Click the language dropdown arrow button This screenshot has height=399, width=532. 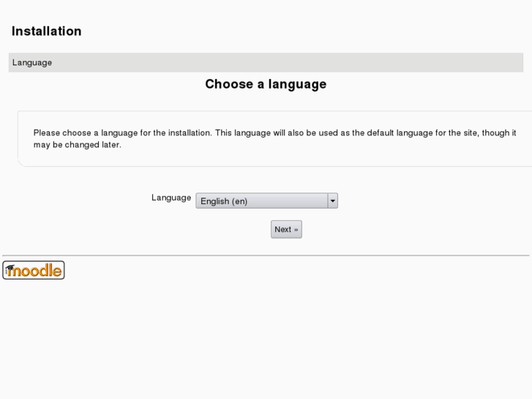click(333, 201)
